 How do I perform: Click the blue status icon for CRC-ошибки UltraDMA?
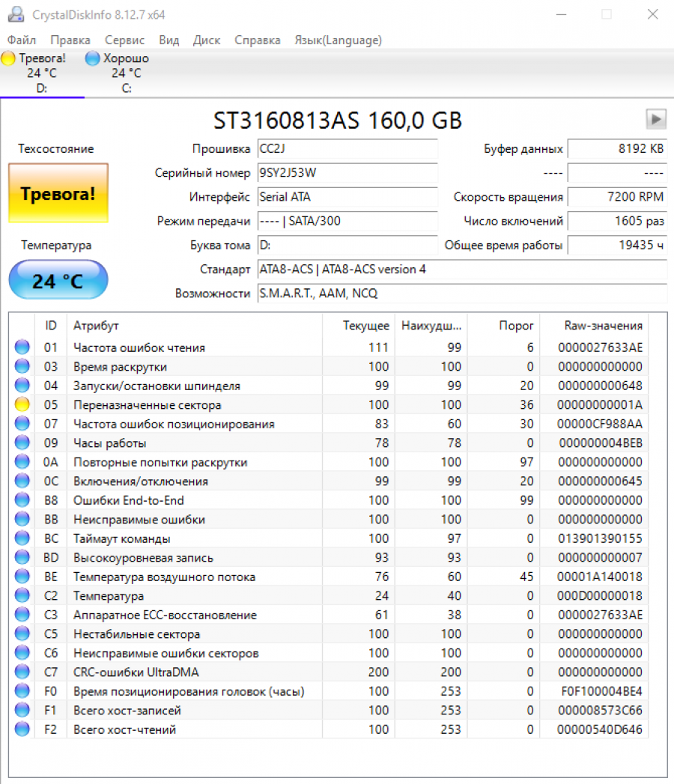(x=22, y=672)
